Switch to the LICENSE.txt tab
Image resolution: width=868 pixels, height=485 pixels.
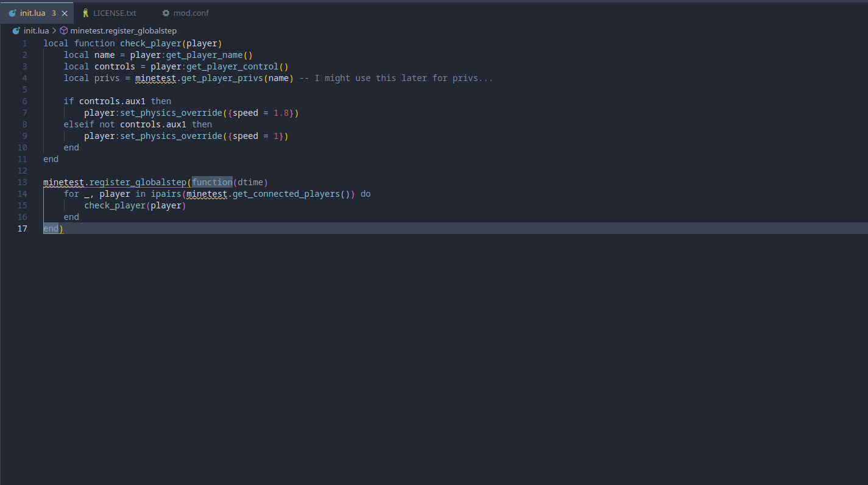pos(115,13)
